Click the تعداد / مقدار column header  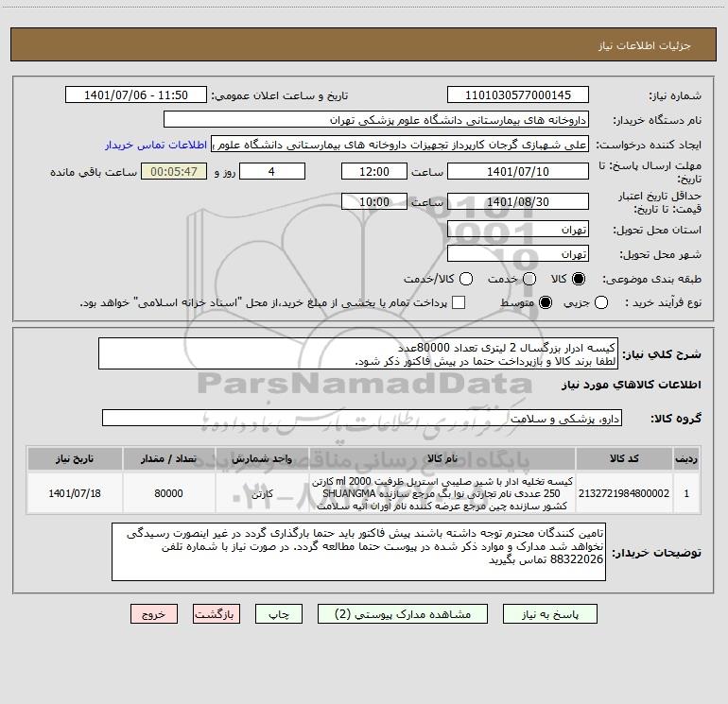click(169, 458)
